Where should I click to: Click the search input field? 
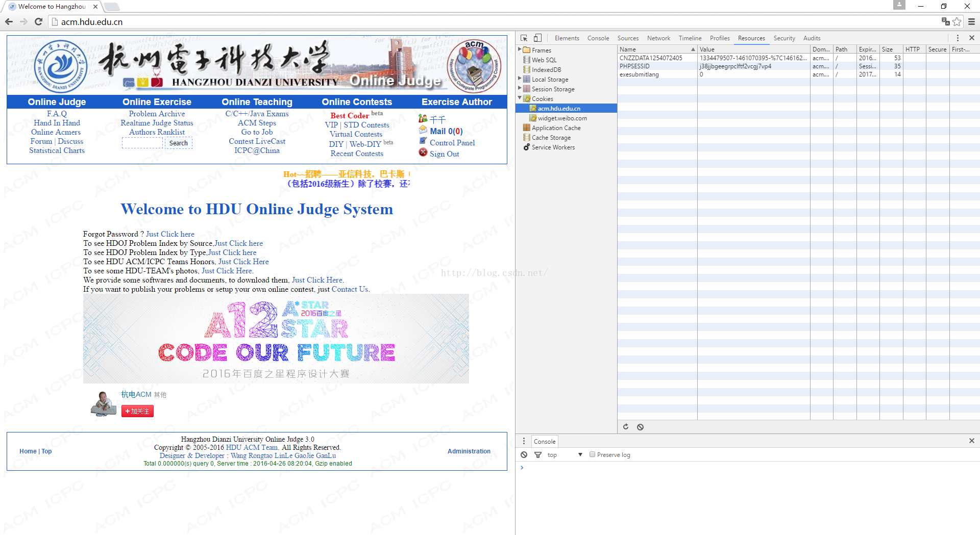pos(142,143)
